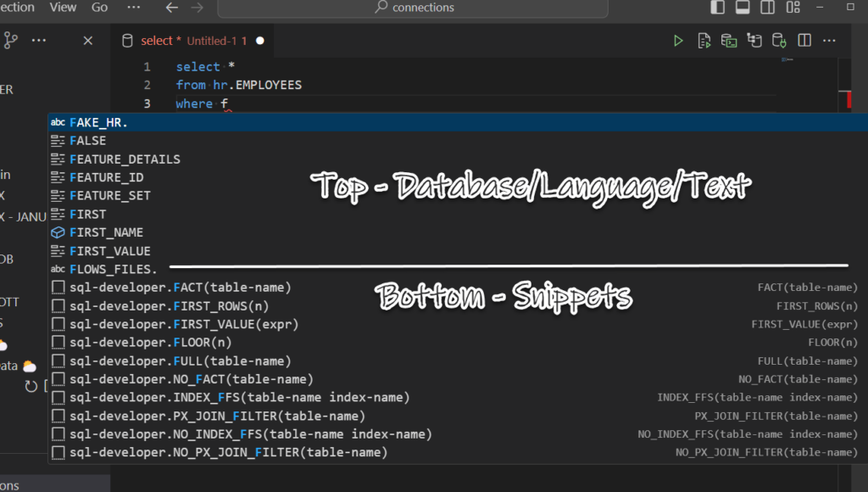Click line number 1 in the gutter

click(147, 66)
